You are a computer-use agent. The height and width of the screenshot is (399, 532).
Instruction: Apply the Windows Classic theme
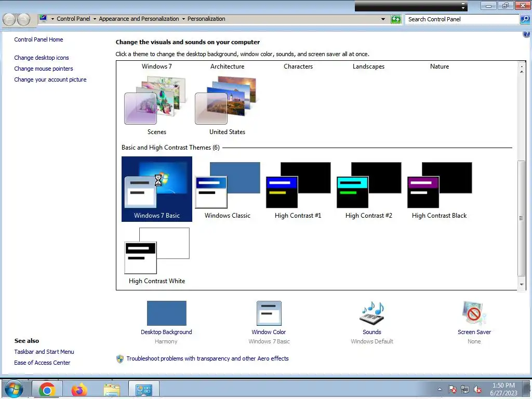[x=228, y=189]
